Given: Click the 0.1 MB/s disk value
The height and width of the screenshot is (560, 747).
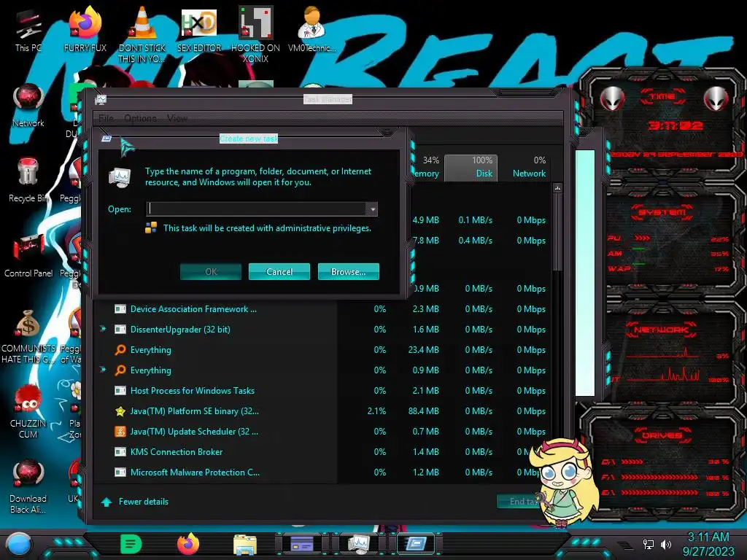Looking at the screenshot, I should [475, 220].
